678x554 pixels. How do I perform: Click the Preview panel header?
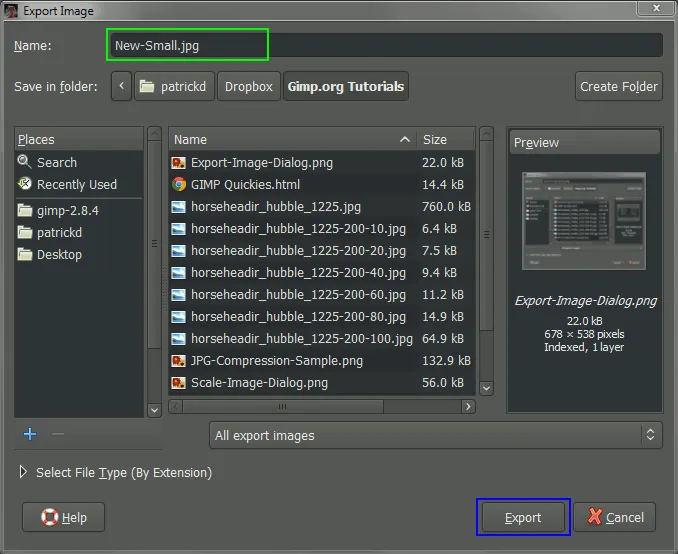pos(585,142)
